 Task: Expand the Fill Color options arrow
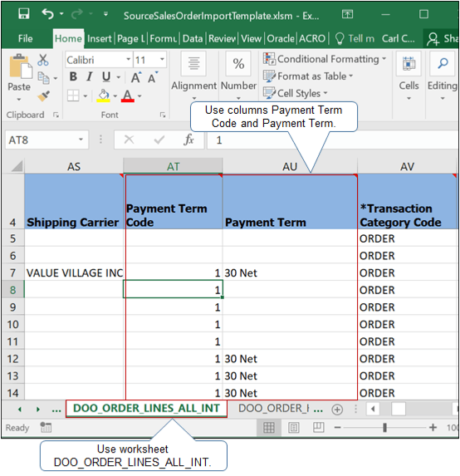115,96
